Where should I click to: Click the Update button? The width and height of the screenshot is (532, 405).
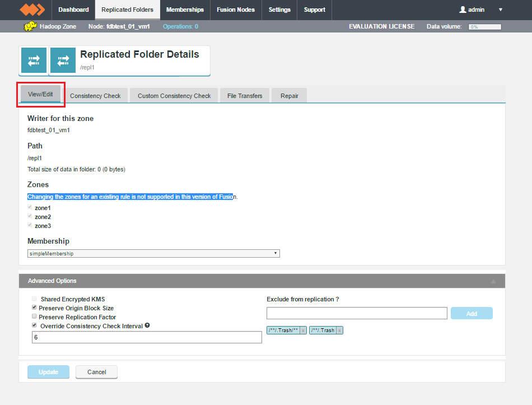tap(48, 372)
